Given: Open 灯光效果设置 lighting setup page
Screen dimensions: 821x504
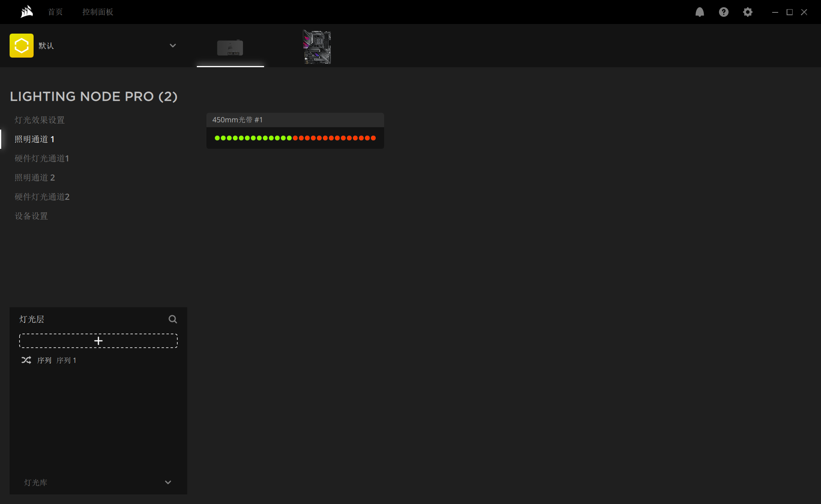Looking at the screenshot, I should [x=40, y=120].
